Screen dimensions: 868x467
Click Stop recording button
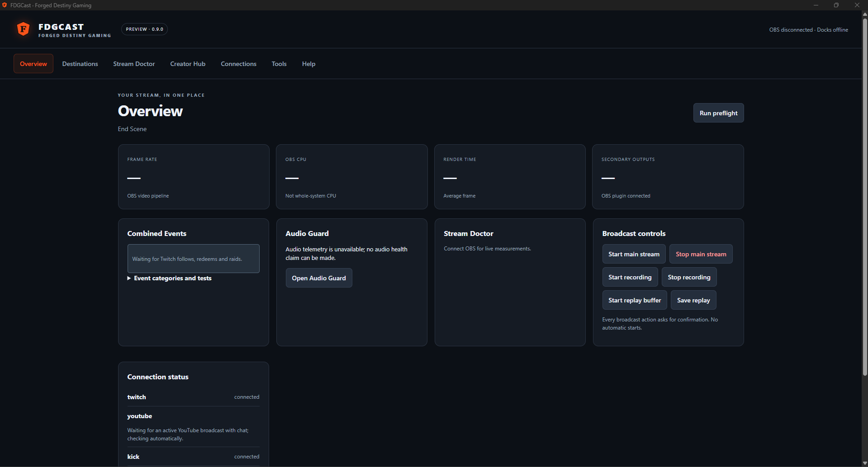[x=689, y=277]
